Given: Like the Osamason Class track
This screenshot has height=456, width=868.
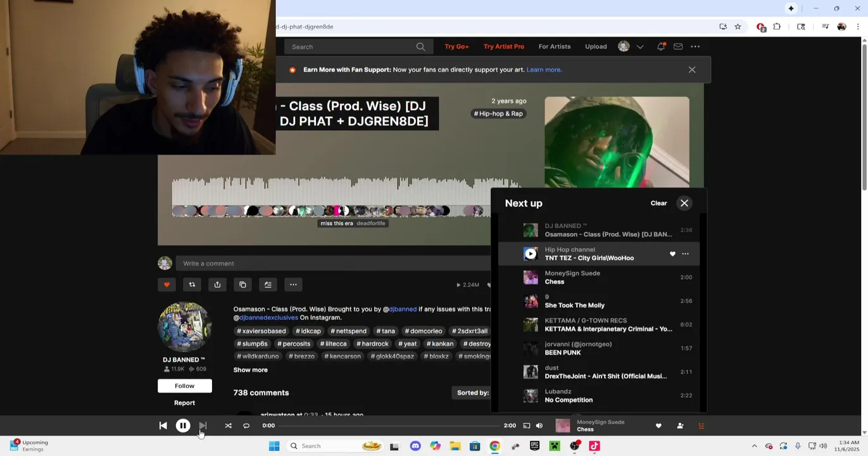Looking at the screenshot, I should pos(167,284).
